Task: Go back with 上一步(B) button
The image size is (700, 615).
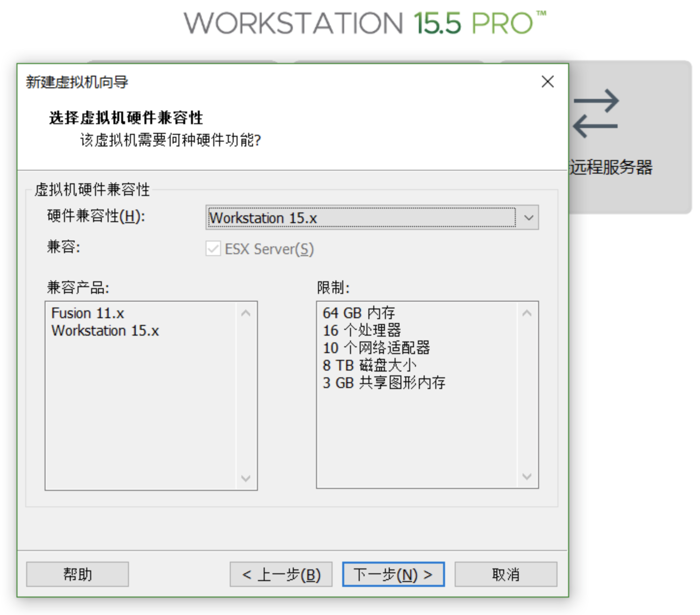Action: (x=281, y=575)
